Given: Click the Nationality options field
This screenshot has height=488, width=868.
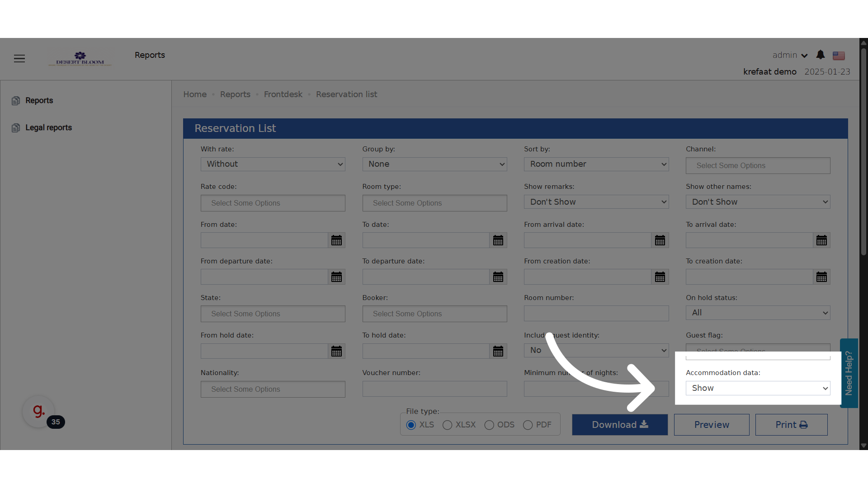Looking at the screenshot, I should tap(273, 389).
